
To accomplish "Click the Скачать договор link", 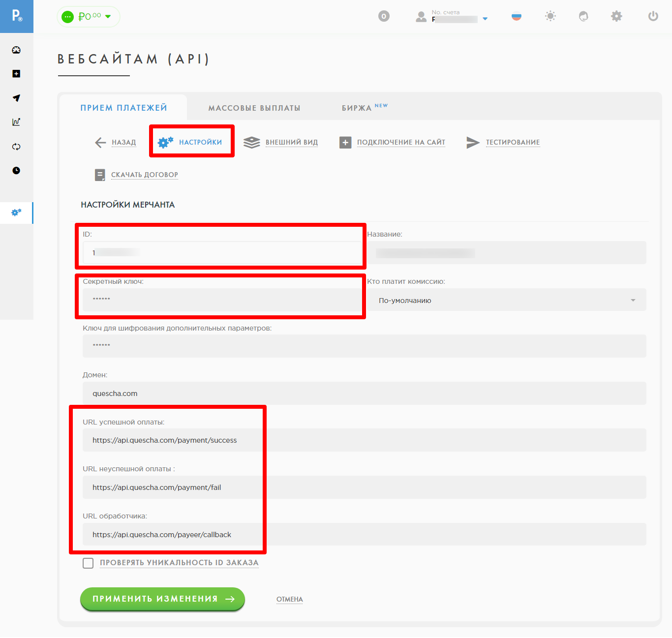I will click(x=144, y=175).
